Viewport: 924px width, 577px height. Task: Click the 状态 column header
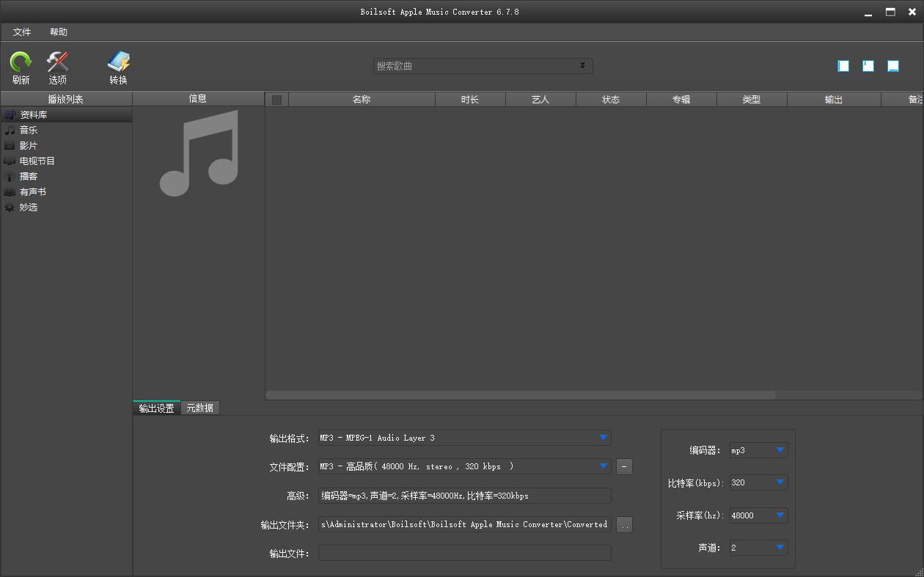click(x=611, y=100)
